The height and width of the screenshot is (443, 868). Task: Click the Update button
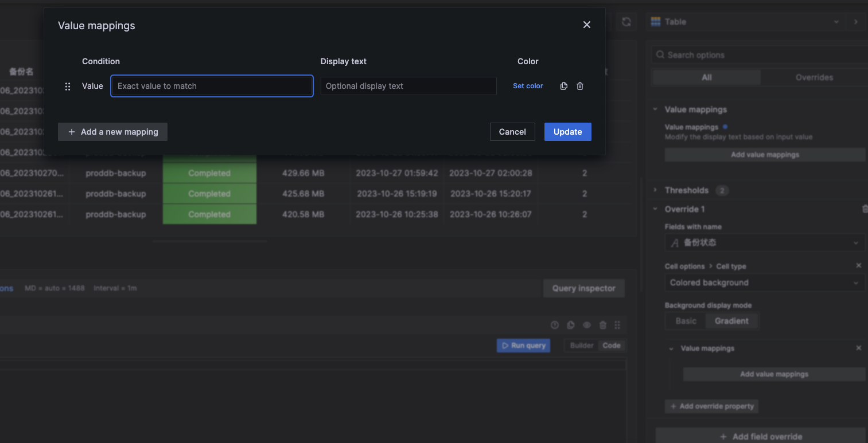click(x=568, y=132)
